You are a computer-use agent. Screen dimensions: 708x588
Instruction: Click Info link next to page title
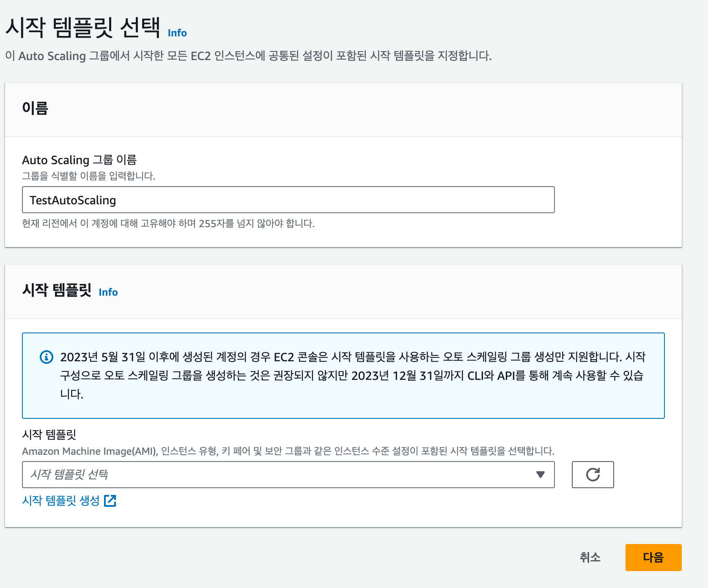point(177,33)
